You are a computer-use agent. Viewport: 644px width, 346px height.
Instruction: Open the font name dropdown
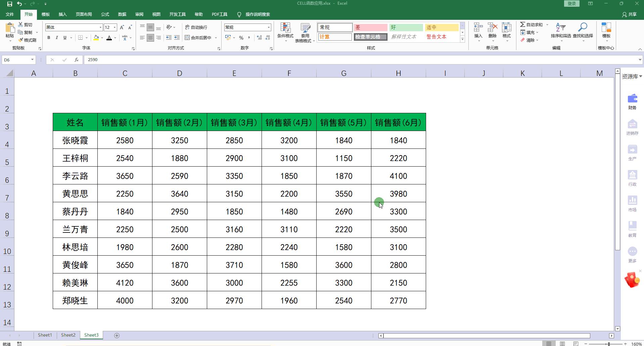point(100,27)
